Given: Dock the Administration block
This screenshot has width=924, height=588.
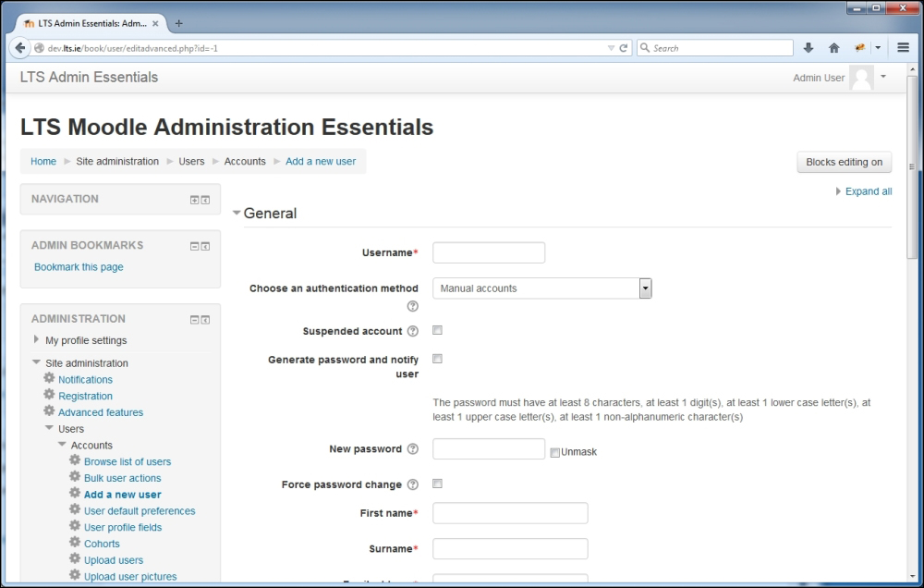Looking at the screenshot, I should 204,319.
